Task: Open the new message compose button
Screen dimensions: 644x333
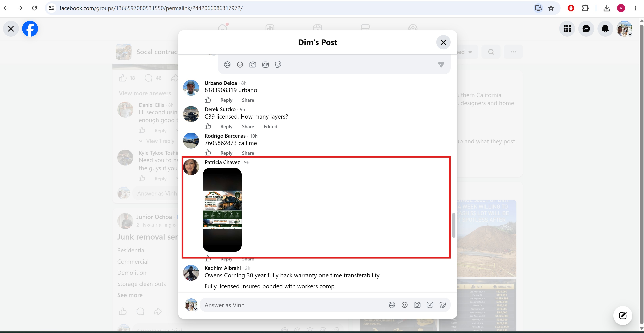Action: point(623,315)
